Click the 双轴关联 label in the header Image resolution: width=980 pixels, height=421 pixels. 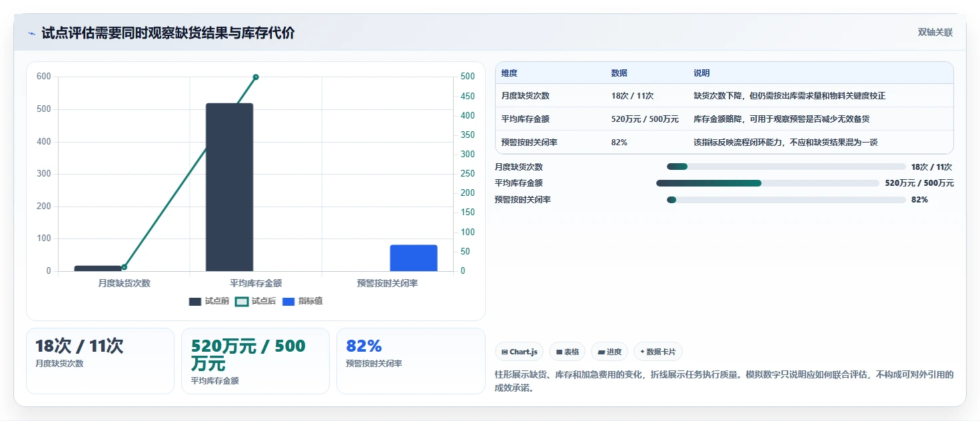[x=935, y=33]
